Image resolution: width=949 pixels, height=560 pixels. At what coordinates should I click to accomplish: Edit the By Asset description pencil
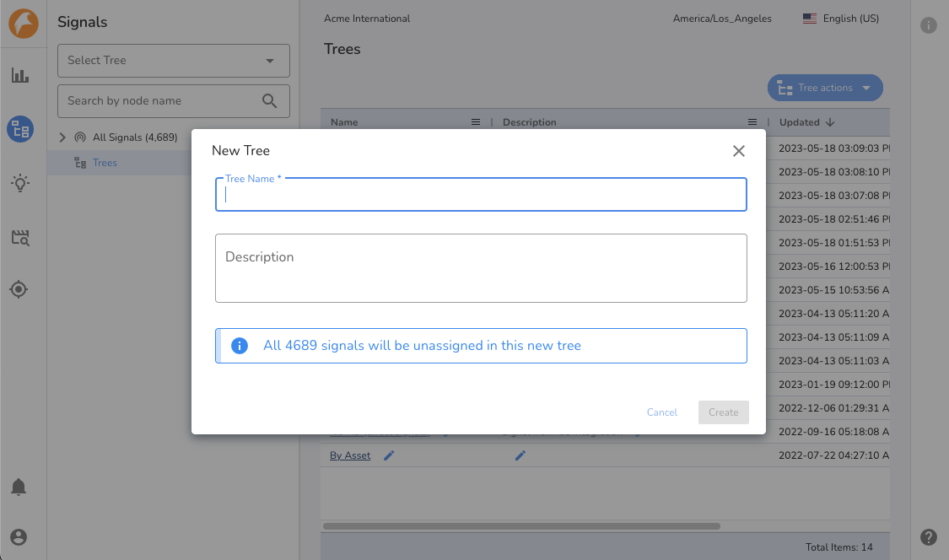click(520, 455)
